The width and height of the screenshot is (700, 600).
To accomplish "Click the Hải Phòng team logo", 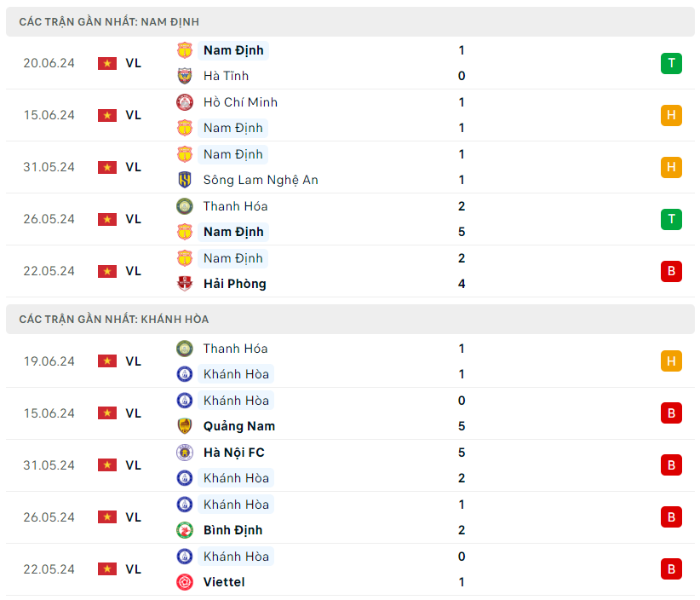I will pos(185,284).
